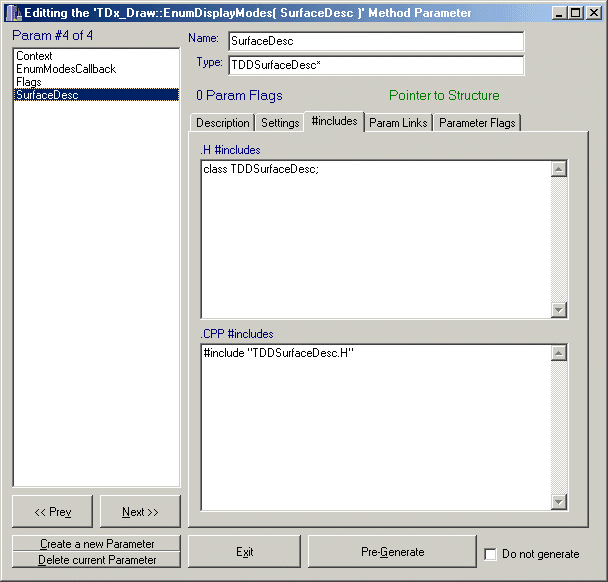Open the Settings tab
Viewport: 608px width, 582px height.
tap(280, 123)
